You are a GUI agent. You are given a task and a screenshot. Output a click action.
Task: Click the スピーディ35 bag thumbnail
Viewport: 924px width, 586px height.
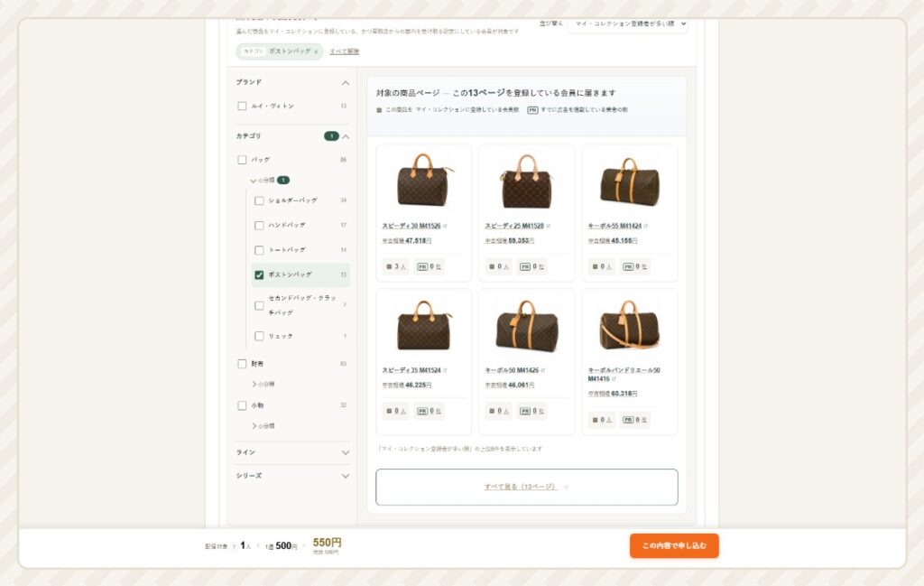423,326
